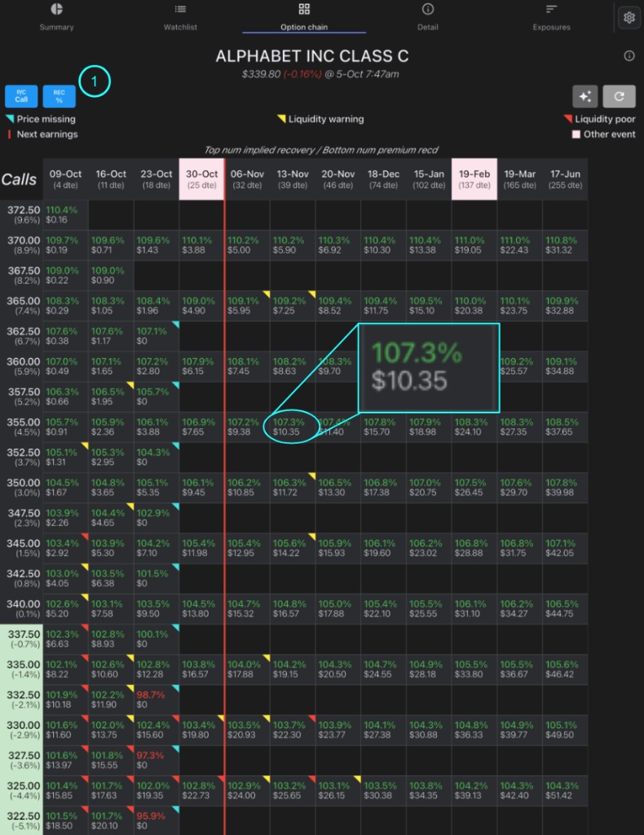
Task: Select the 06-Nov expiry column header
Action: click(x=247, y=179)
